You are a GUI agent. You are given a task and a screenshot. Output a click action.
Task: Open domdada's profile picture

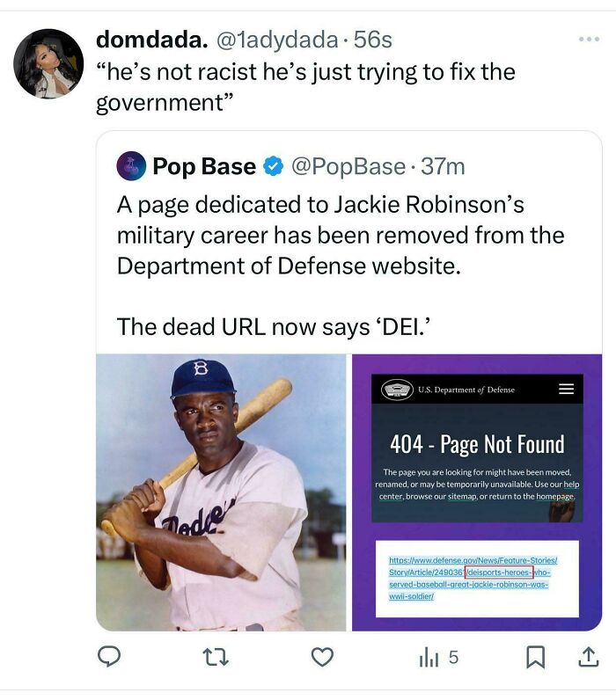(x=48, y=63)
